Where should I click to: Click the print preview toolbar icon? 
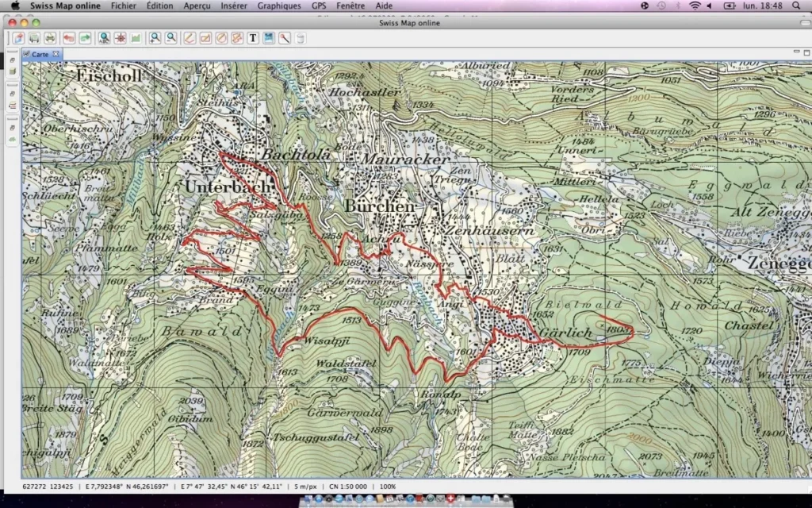[34, 38]
